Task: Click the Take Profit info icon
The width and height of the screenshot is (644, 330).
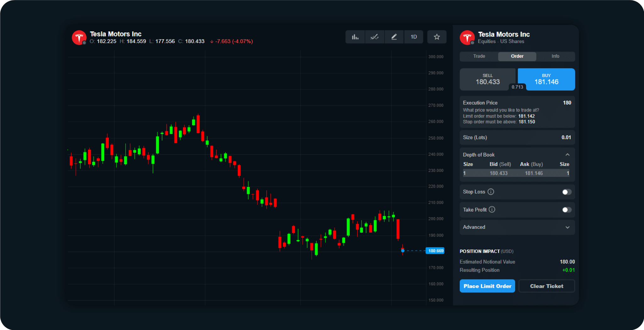Action: (x=492, y=210)
